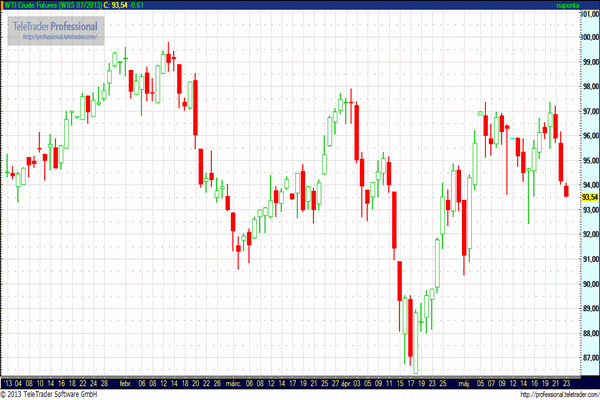Screen dimensions: 600x400
Task: Select the febr. month label on time axis
Action: (x=126, y=382)
